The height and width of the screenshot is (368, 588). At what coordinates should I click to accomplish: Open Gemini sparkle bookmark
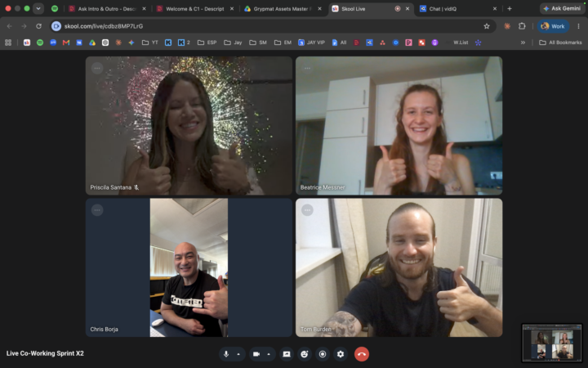[131, 43]
